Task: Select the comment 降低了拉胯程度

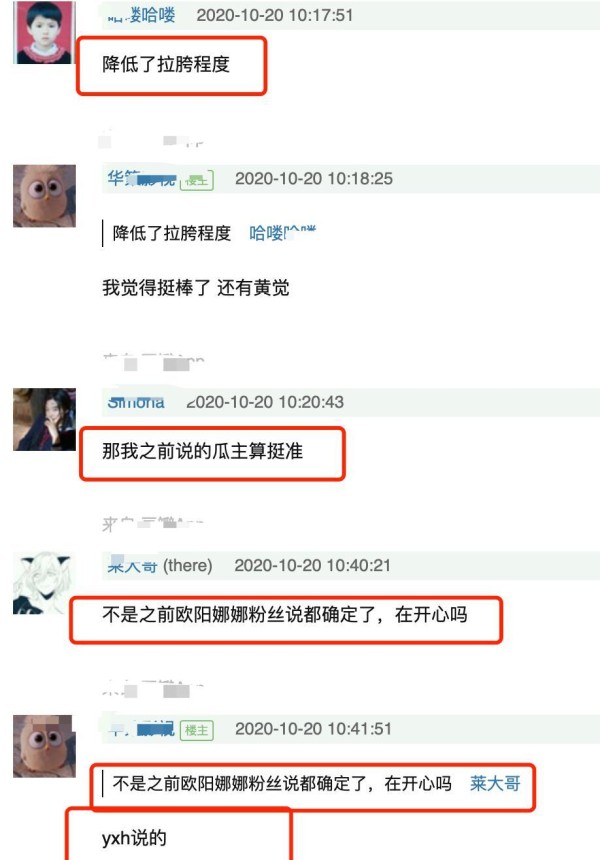Action: (166, 64)
